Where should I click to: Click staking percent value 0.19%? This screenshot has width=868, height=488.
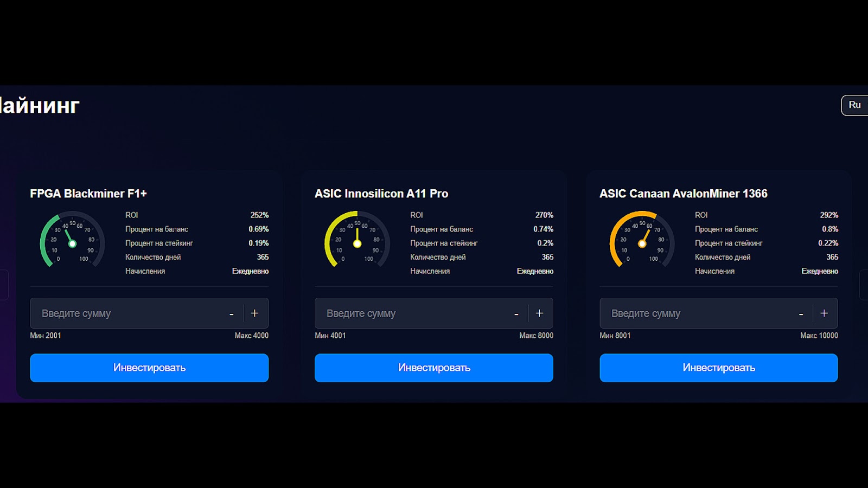coord(259,243)
